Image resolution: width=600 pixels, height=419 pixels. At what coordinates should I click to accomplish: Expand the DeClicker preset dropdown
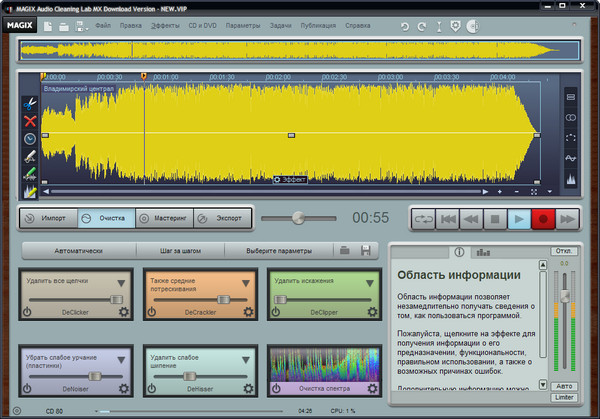tap(122, 284)
